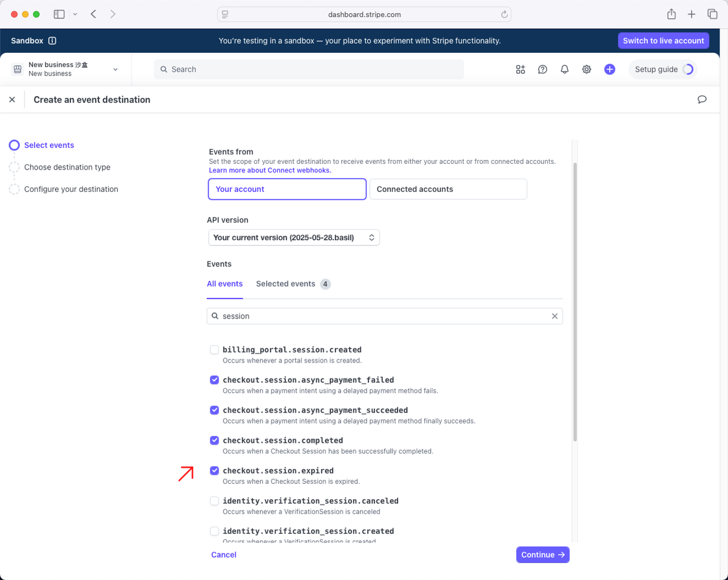The height and width of the screenshot is (580, 728).
Task: Show tab overview icon in Safari
Action: 712,14
